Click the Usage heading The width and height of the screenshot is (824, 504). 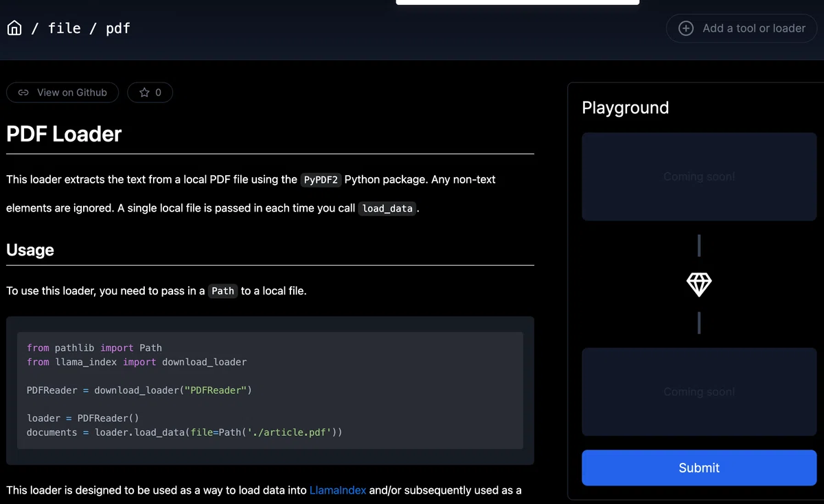[30, 250]
